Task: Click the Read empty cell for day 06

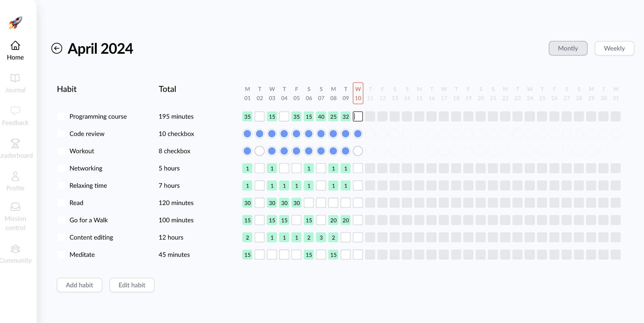Action: click(x=309, y=203)
